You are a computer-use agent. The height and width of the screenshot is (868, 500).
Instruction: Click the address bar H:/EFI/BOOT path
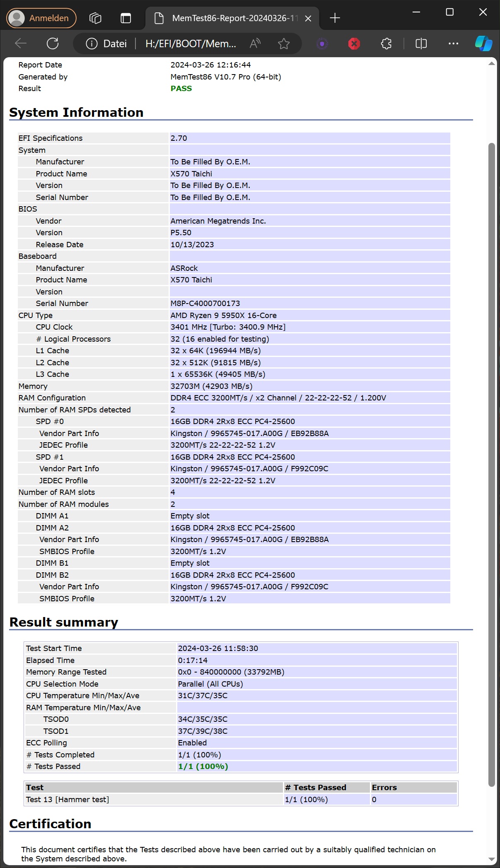pos(191,43)
